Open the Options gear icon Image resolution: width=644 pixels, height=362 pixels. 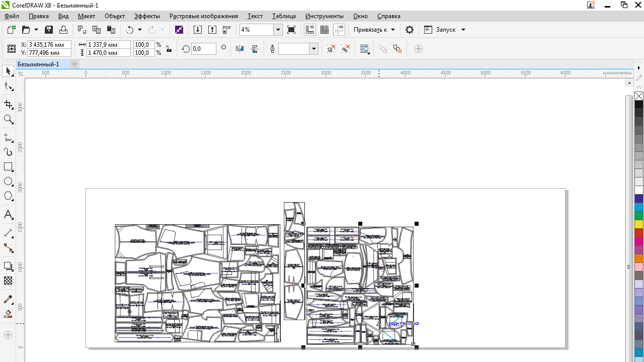tap(410, 30)
